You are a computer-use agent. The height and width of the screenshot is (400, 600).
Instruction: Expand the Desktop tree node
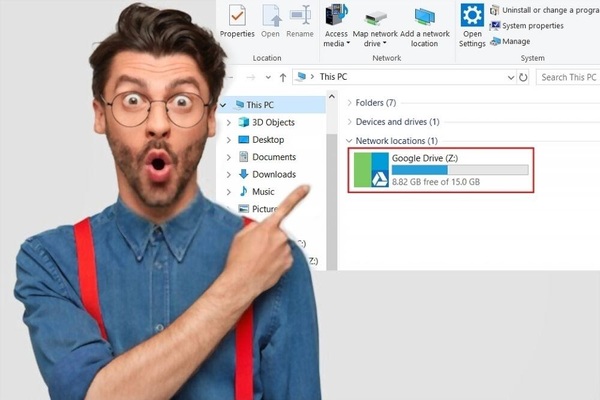pyautogui.click(x=228, y=140)
